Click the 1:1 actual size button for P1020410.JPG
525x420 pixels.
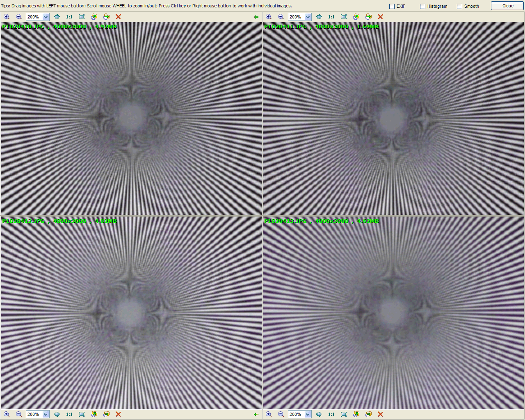[69, 17]
